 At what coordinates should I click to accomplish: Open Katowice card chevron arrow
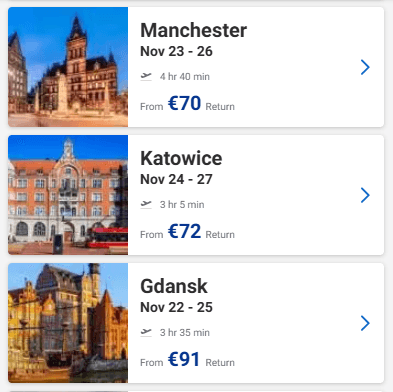coord(365,195)
